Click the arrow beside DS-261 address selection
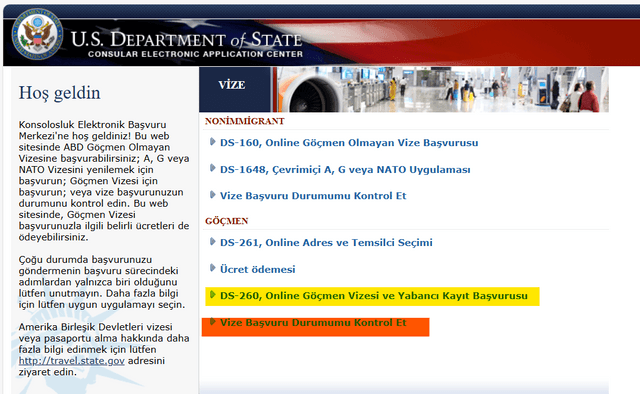 (212, 242)
